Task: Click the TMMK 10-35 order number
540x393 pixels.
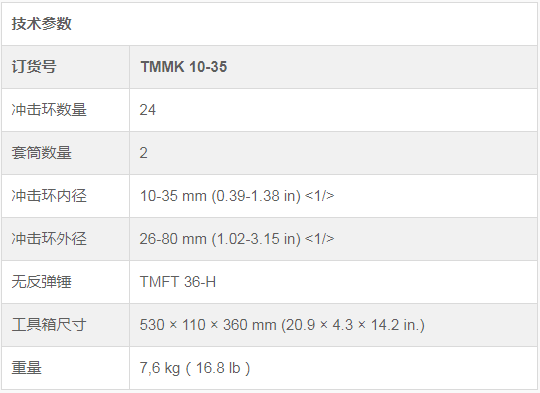Action: coord(184,67)
